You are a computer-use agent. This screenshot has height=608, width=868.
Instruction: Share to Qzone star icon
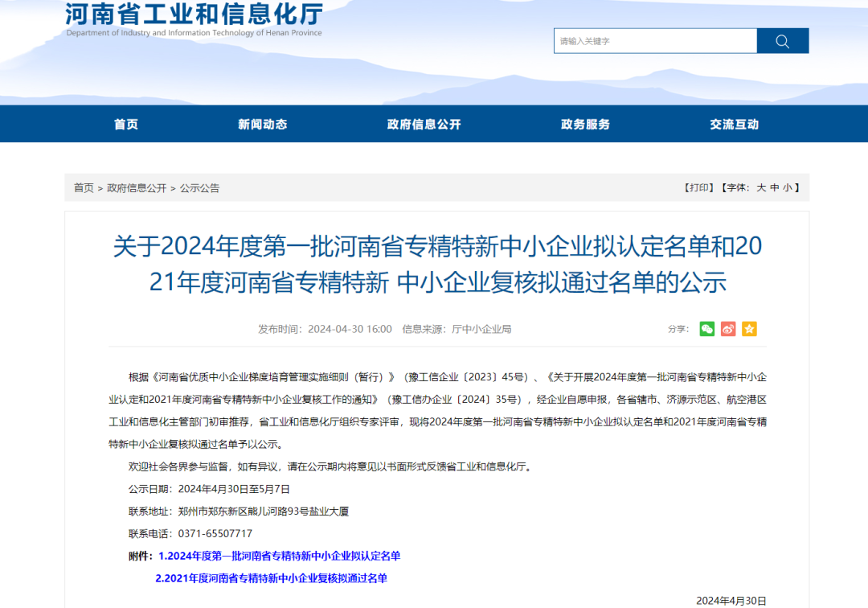749,329
